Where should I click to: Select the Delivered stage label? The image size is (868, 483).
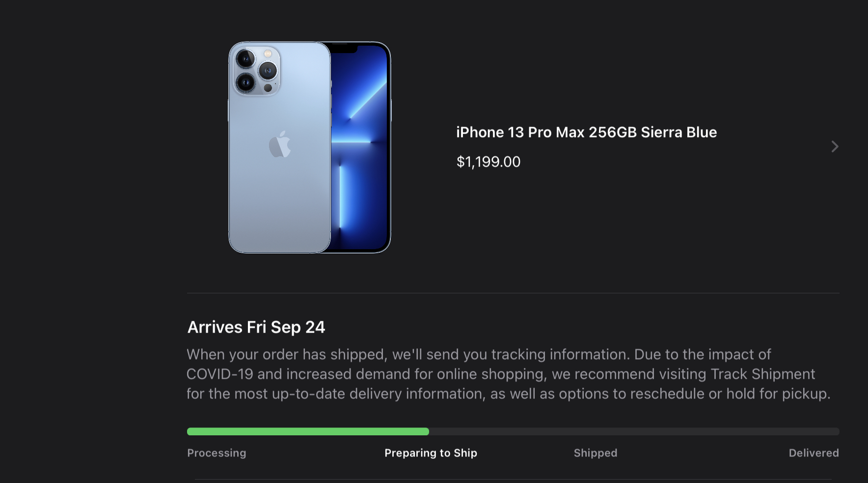814,453
